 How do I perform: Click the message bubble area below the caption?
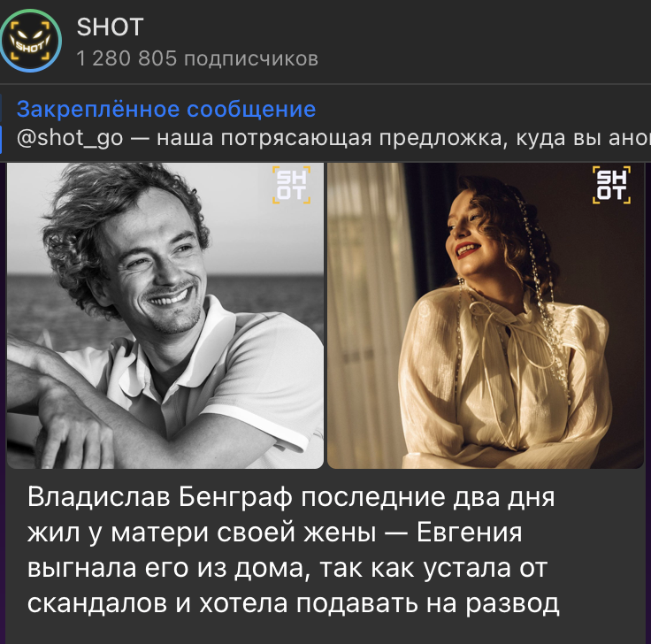pos(324,631)
